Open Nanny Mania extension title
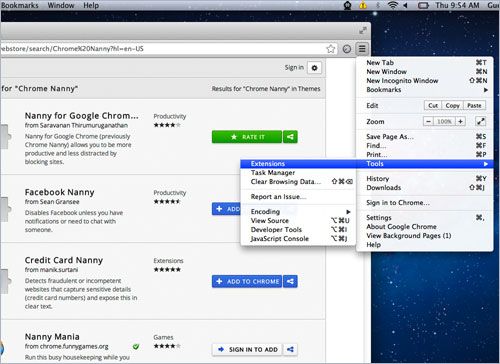500x364 pixels. (x=52, y=337)
